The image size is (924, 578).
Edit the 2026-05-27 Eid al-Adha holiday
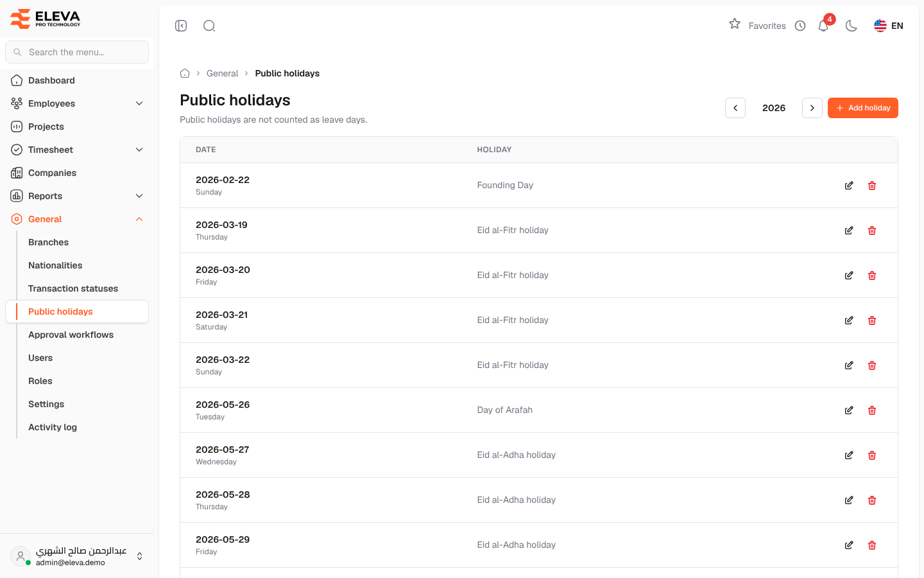[x=849, y=455]
